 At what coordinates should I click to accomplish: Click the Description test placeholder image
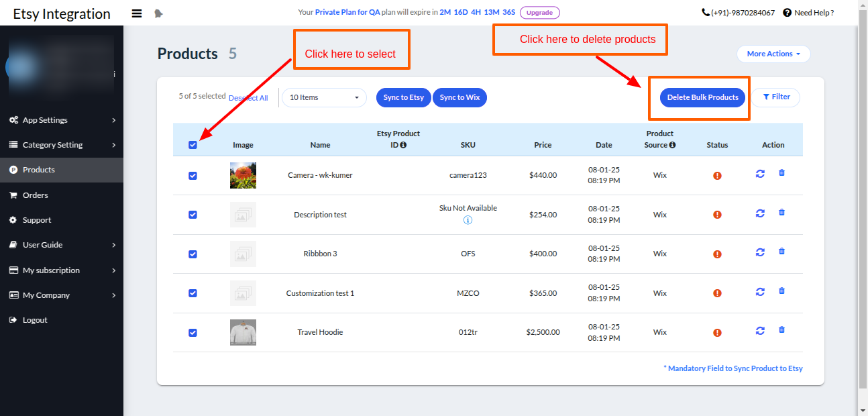(x=243, y=215)
